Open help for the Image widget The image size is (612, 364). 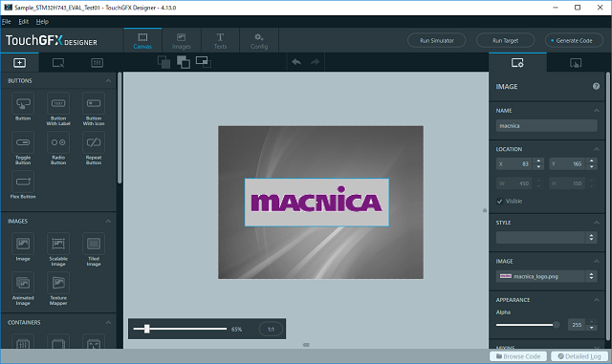click(596, 86)
